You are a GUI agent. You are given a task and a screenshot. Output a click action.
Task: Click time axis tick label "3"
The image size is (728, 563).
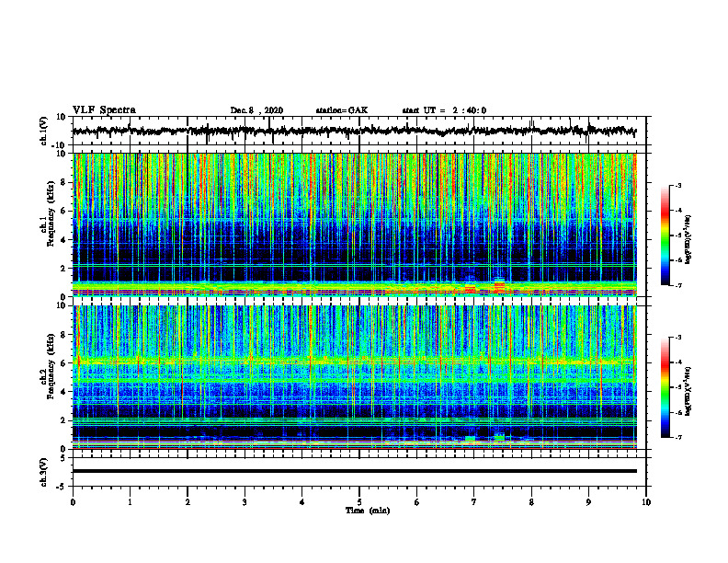pyautogui.click(x=245, y=502)
